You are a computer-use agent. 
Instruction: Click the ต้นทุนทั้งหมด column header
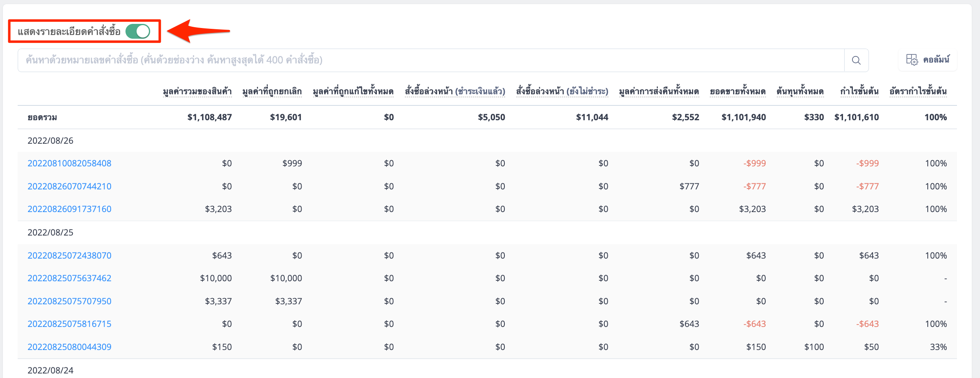[x=800, y=91]
